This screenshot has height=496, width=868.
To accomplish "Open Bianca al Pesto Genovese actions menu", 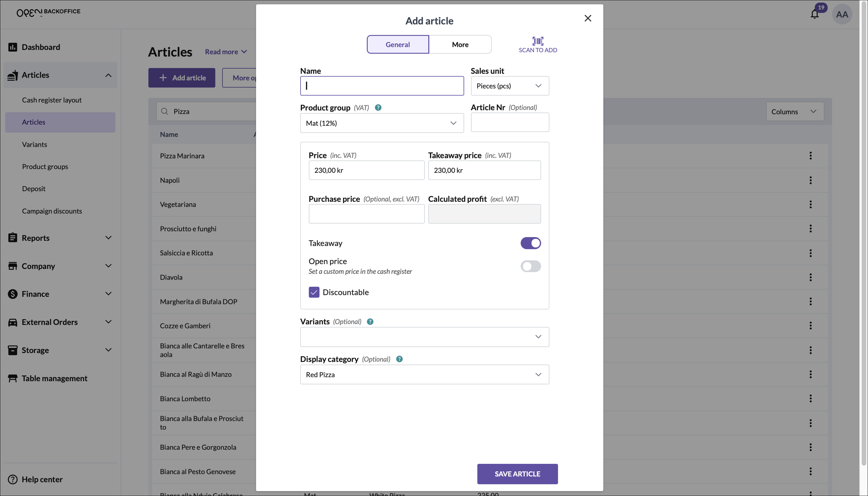I will pyautogui.click(x=810, y=472).
